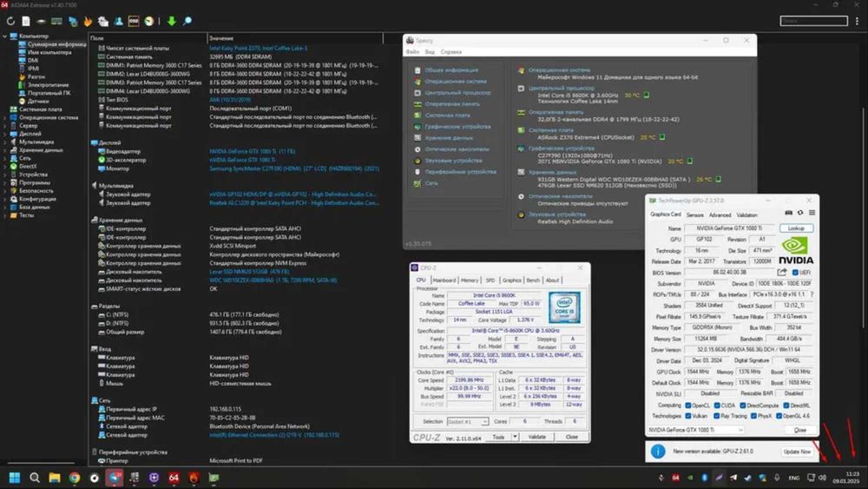868x489 pixels.
Task: Expand the Операционная система tree node
Action: coord(5,117)
